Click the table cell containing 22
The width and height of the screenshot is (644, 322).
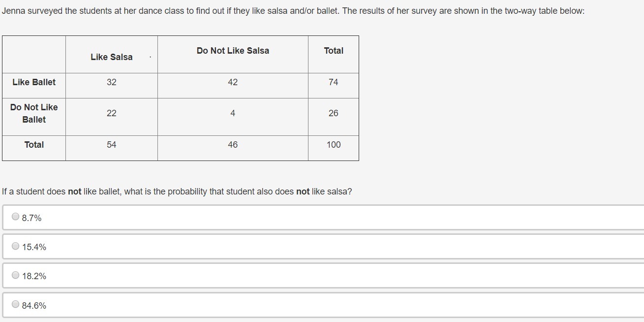[112, 113]
